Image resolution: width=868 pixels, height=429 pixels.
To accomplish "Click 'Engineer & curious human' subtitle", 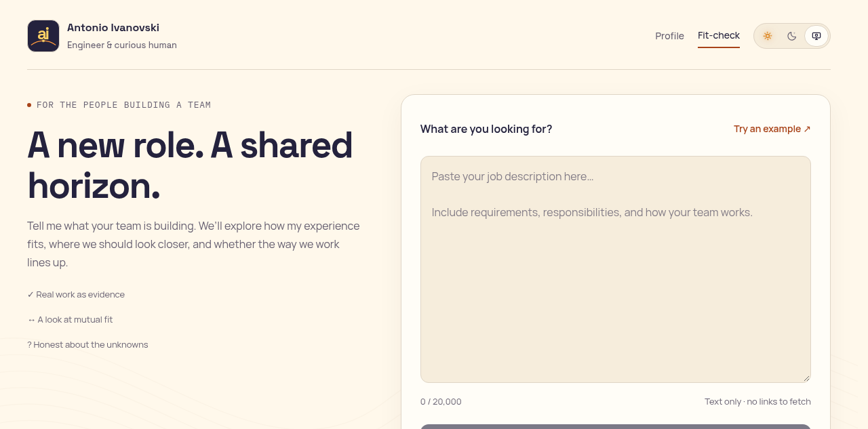I will (x=122, y=45).
